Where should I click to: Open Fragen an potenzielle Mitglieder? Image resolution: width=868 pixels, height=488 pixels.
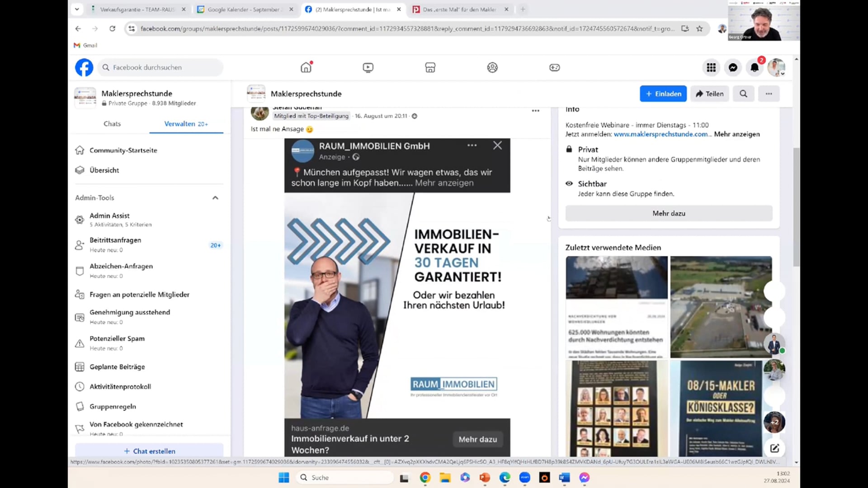pos(149,294)
